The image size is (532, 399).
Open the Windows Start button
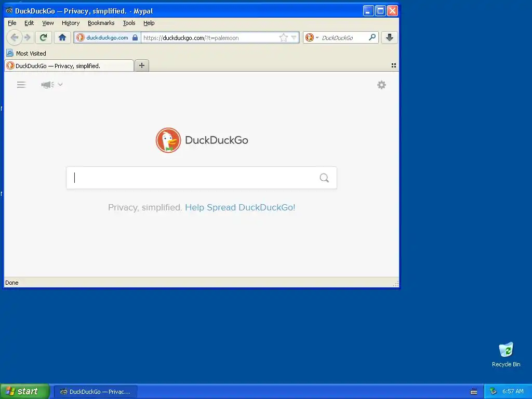pyautogui.click(x=25, y=391)
